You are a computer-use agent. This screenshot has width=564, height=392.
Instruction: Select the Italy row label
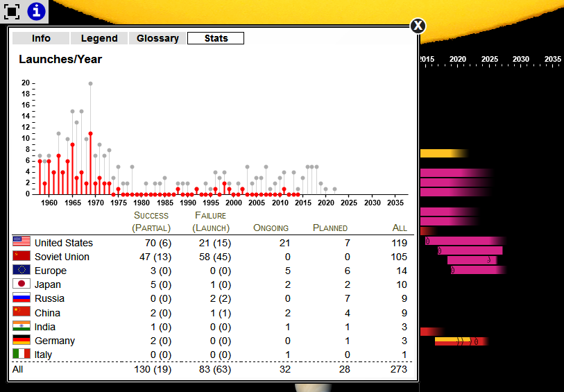coord(43,355)
